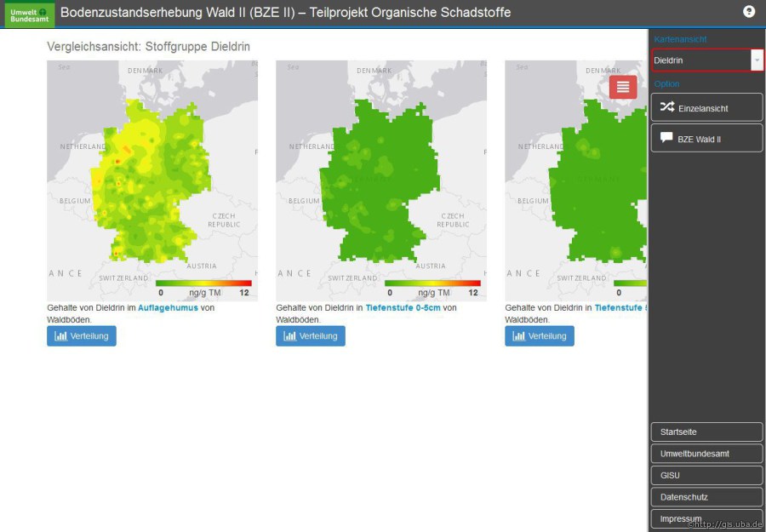Click the Auflagehumus link text

168,308
